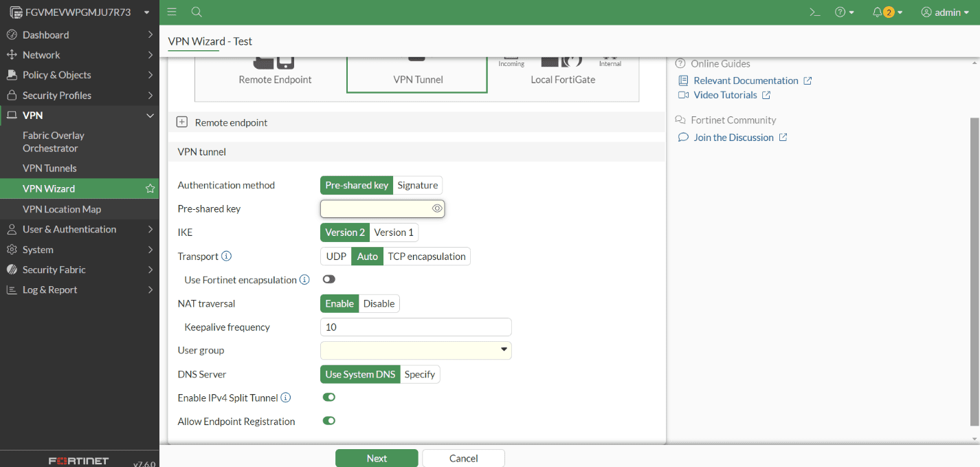Open Video Tutorials link

725,95
